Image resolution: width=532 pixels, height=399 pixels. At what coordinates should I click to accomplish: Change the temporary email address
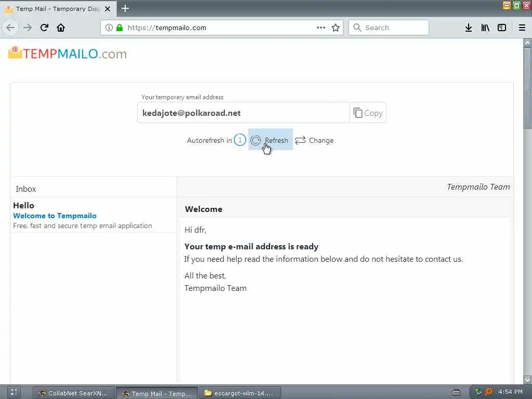(x=314, y=140)
